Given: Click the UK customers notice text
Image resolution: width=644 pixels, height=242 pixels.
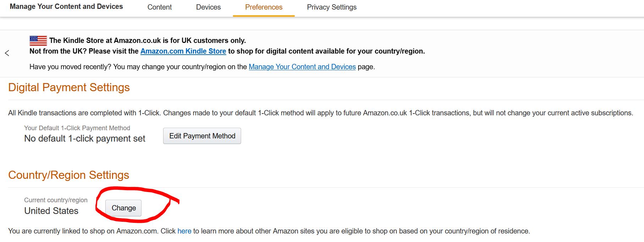Looking at the screenshot, I should [148, 40].
